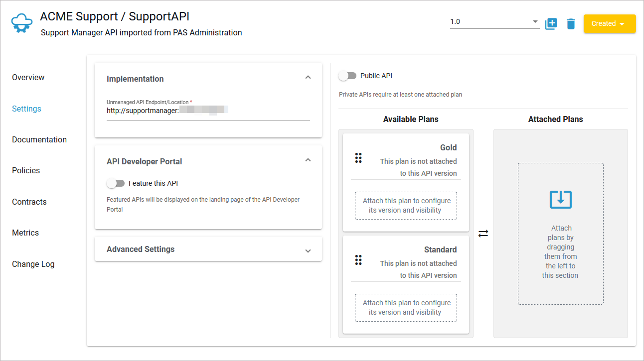
Task: Select the Metrics sidebar item
Action: click(25, 233)
